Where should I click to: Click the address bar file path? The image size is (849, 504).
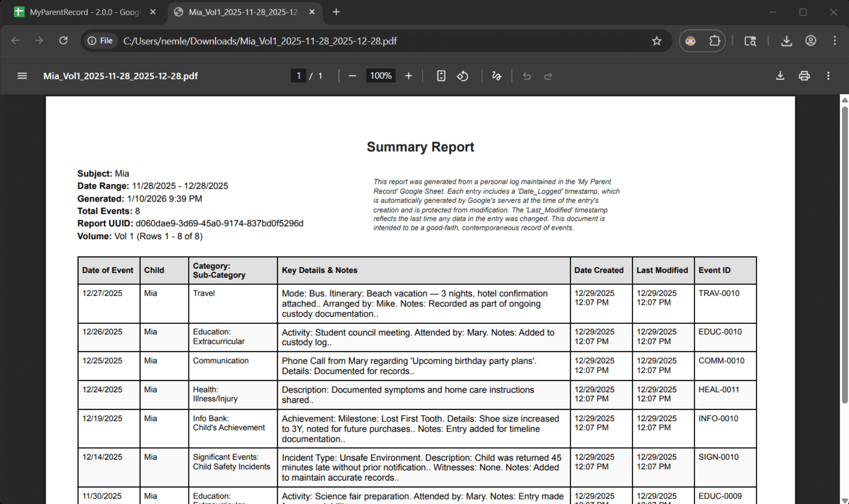coord(260,41)
